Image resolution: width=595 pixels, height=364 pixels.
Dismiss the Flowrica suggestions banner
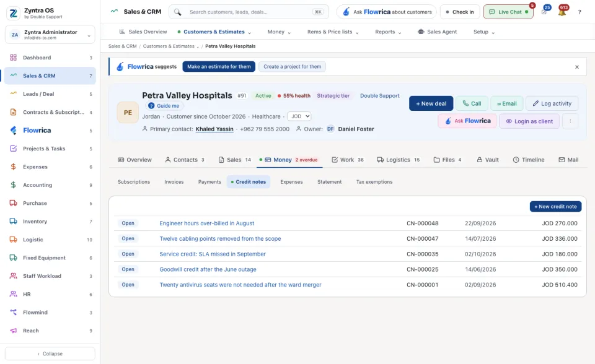click(577, 67)
